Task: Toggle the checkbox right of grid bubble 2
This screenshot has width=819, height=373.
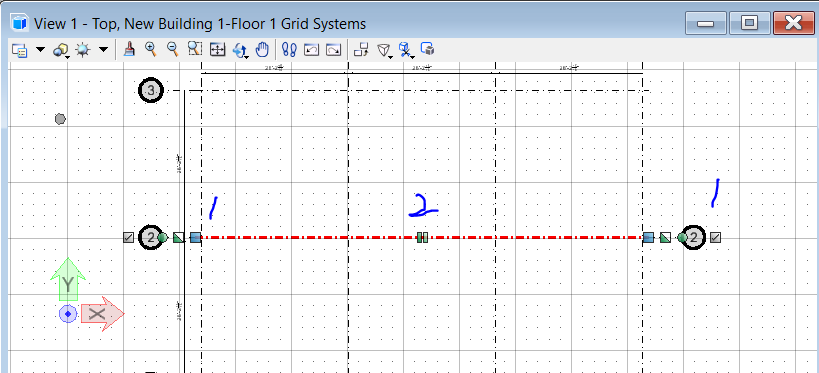Action: tap(716, 238)
